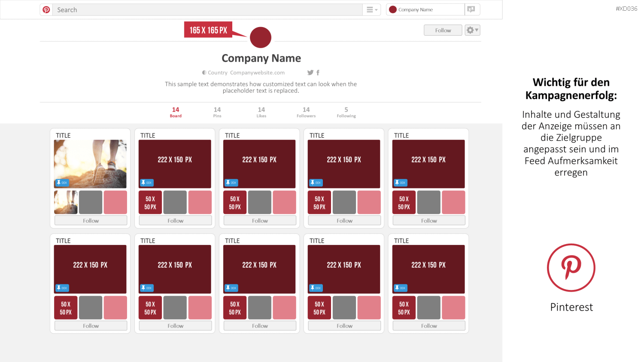Switch to the 14 Board tab
This screenshot has width=644, height=362.
click(176, 112)
